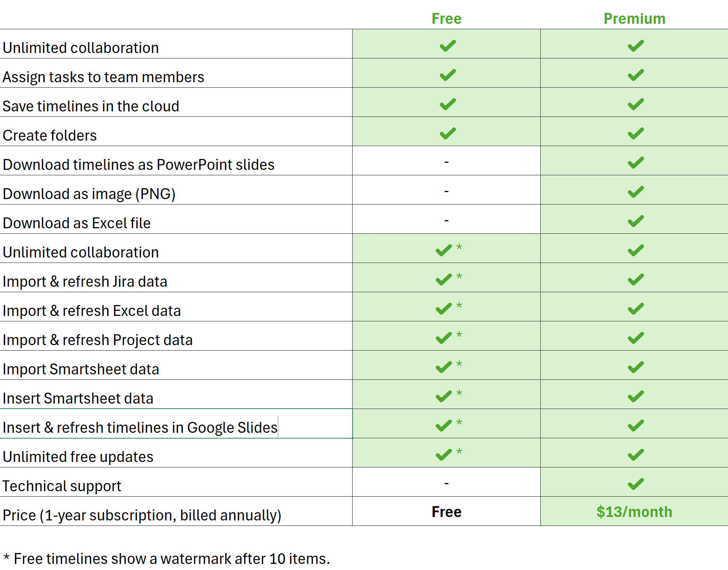Select the Import & refresh Project data cell
Viewport: 728px width, 570px height.
coord(176,336)
